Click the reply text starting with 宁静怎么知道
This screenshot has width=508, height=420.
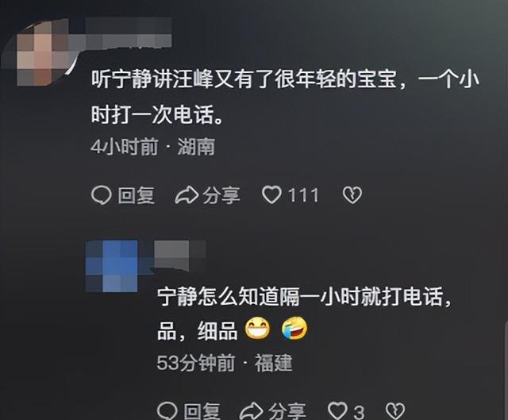(304, 314)
